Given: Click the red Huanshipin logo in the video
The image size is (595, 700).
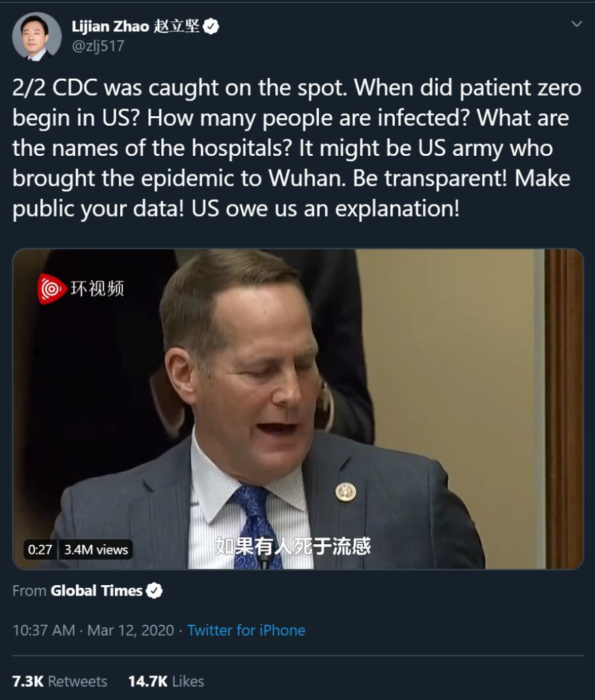Looking at the screenshot, I should [51, 289].
